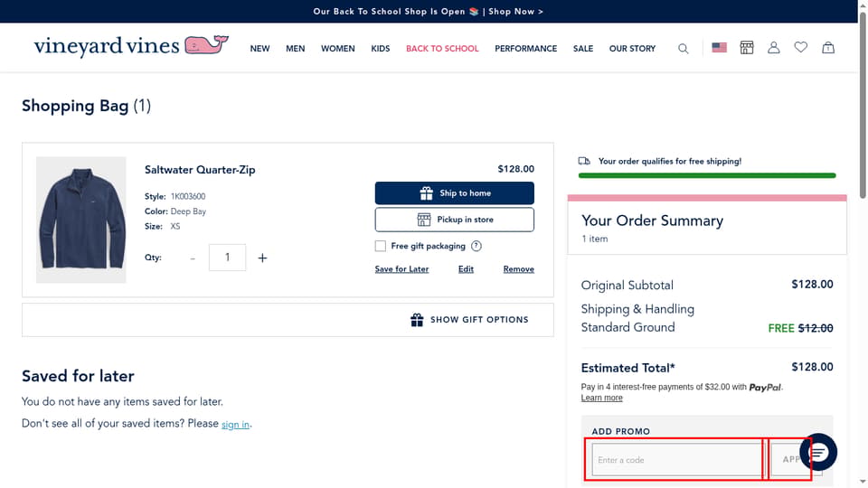Choose Pickup in store option
The image size is (868, 488).
(x=455, y=220)
